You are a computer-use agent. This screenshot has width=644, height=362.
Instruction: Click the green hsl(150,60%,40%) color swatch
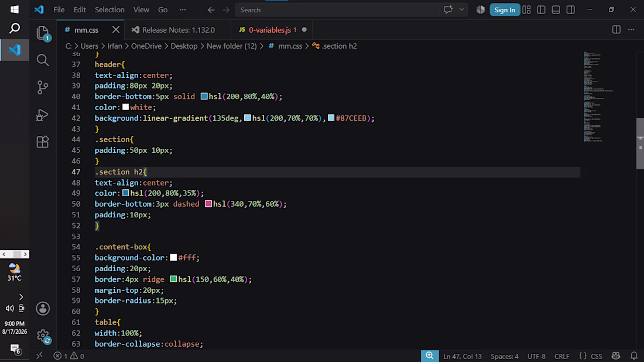point(173,279)
